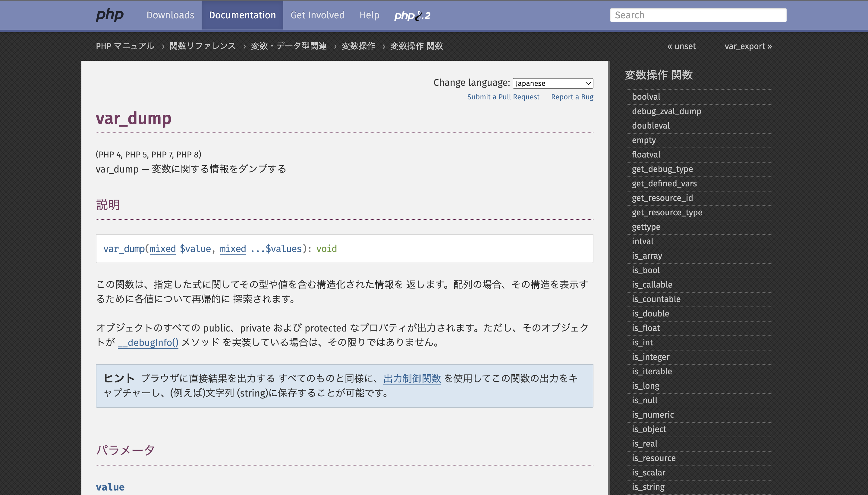Image resolution: width=868 pixels, height=495 pixels.
Task: Open is_scalar in sidebar
Action: (649, 472)
